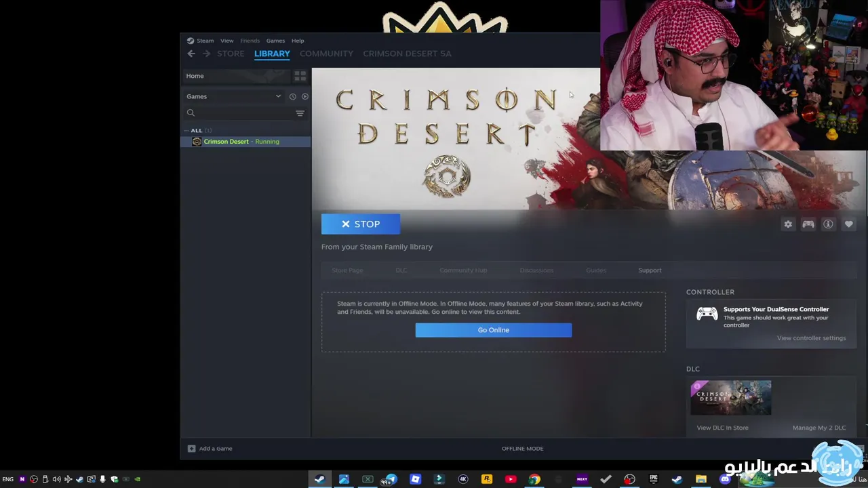868x488 pixels.
Task: Switch library to grid collections view
Action: tap(300, 76)
